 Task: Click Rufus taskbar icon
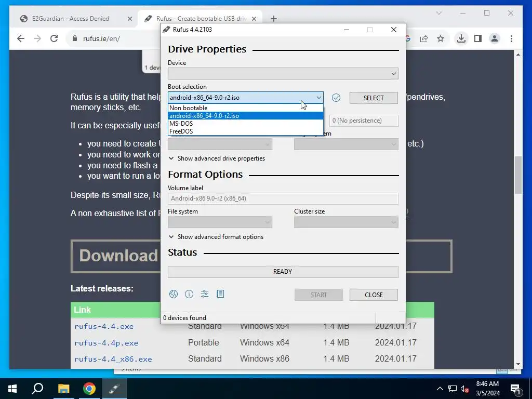[x=114, y=389]
